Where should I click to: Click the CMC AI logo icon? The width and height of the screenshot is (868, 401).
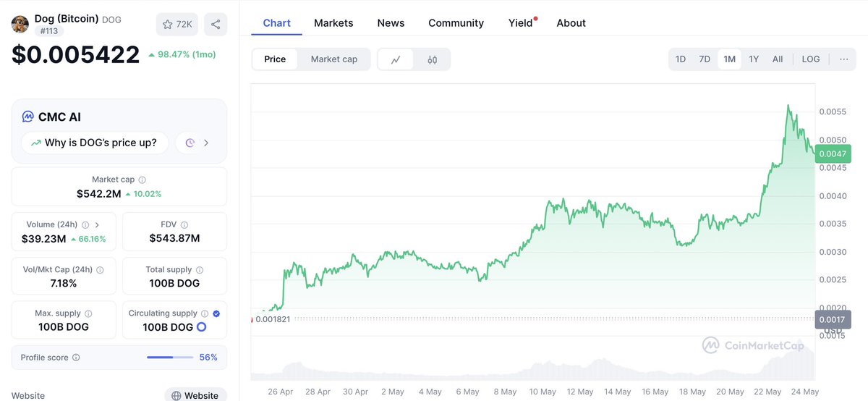pos(27,117)
